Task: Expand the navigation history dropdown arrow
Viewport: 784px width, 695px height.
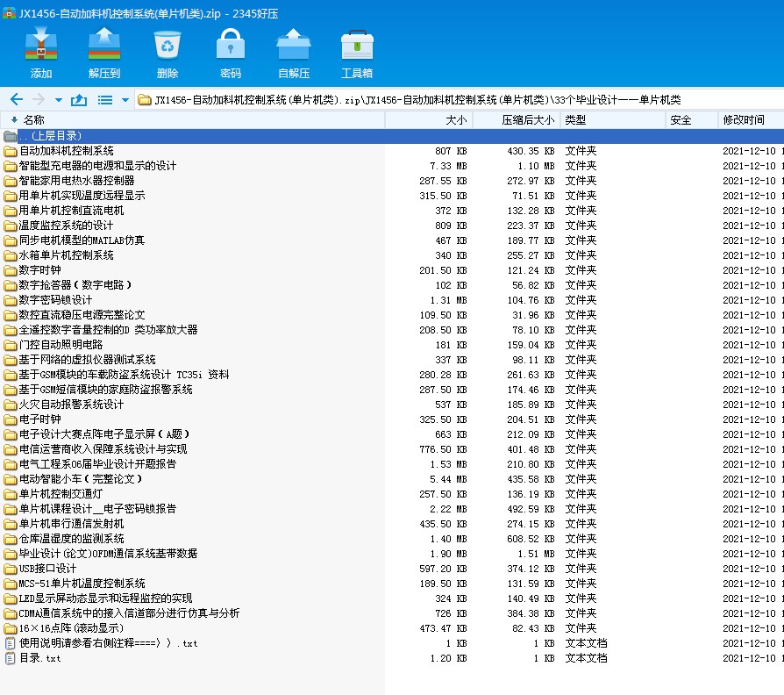Action: click(x=59, y=100)
